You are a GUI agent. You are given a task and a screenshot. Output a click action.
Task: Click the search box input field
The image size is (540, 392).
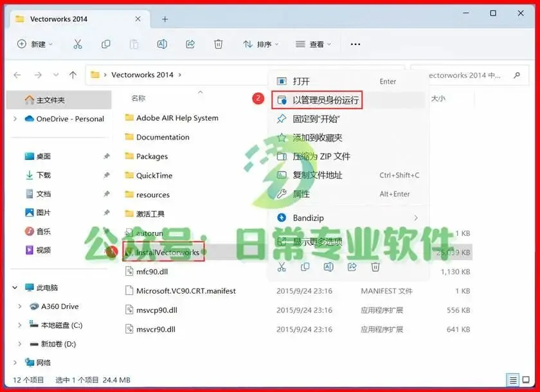coord(470,75)
